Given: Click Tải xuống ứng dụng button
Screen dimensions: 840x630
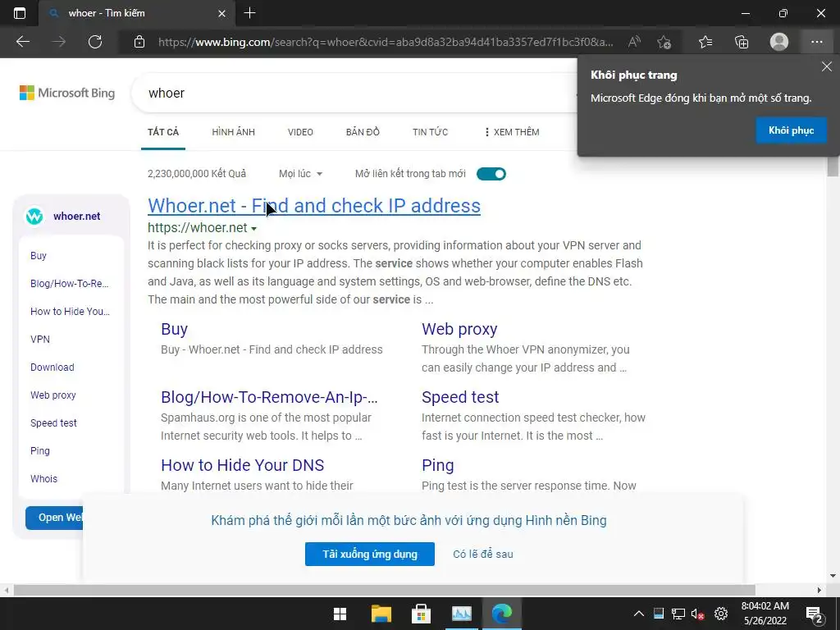Looking at the screenshot, I should [x=370, y=554].
